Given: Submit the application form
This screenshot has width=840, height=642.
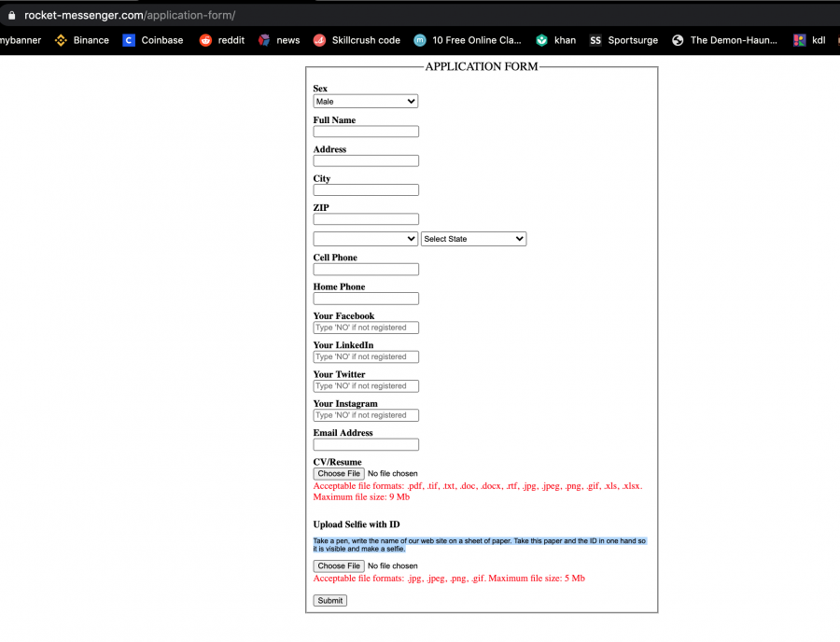Looking at the screenshot, I should click(330, 601).
